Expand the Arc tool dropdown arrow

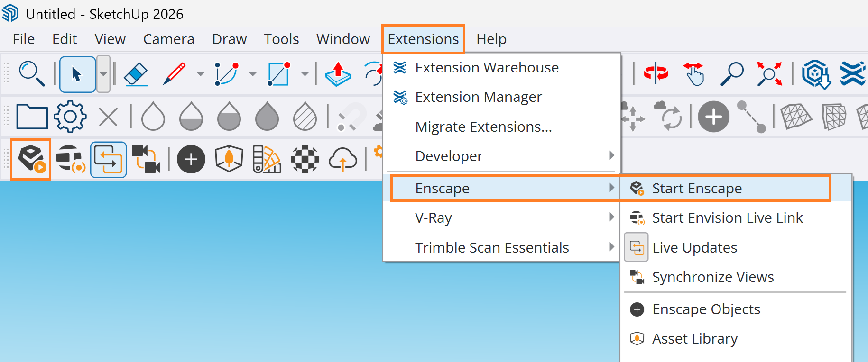[x=253, y=74]
